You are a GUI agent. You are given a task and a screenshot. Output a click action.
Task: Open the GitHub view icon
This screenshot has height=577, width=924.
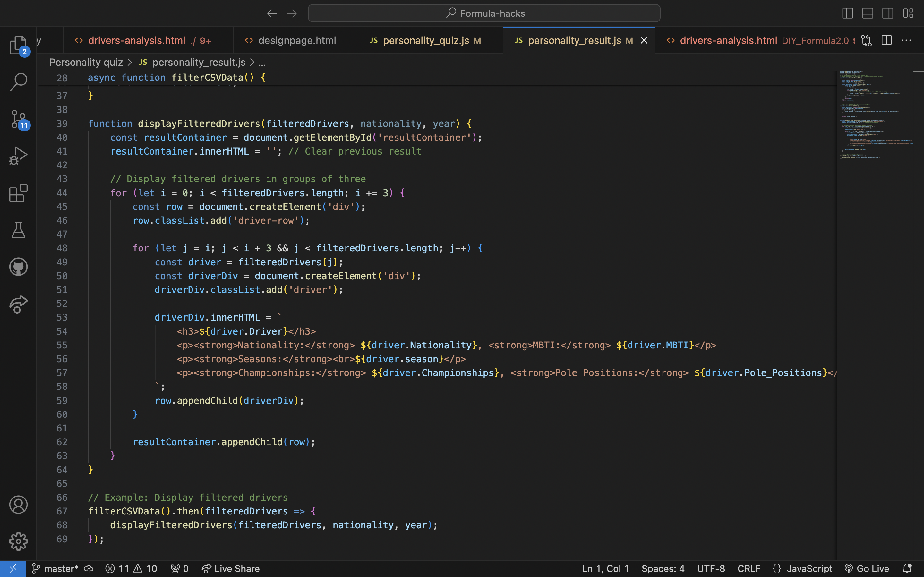click(x=18, y=267)
